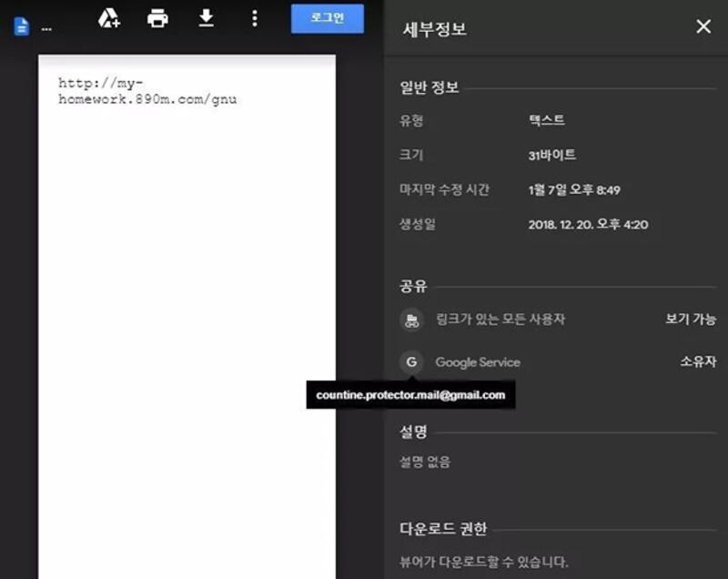Viewport: 728px width, 579px height.
Task: Open the three-dot more actions menu
Action: pyautogui.click(x=255, y=18)
